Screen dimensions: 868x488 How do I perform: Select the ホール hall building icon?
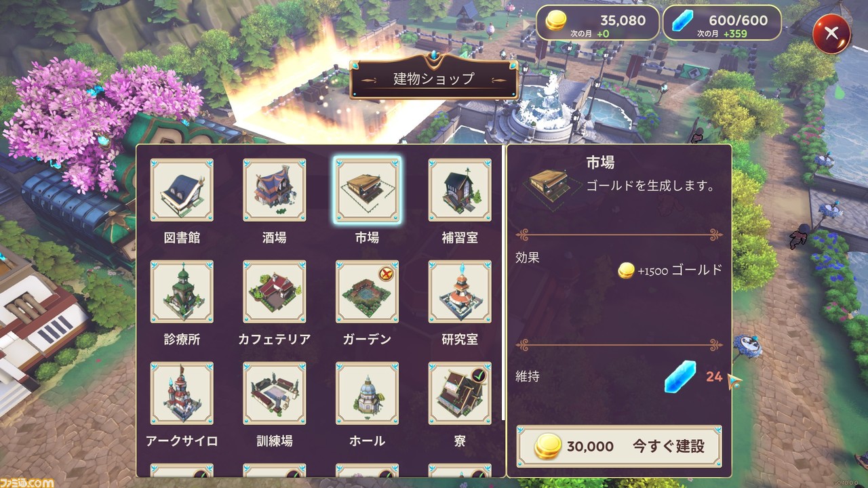(367, 393)
